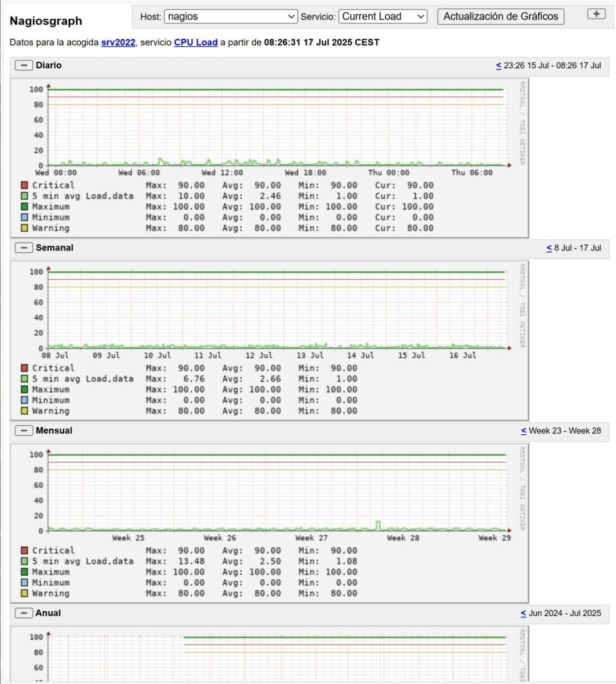
Task: Click the light green 5 min avg swatch in Diario legend
Action: coord(25,196)
